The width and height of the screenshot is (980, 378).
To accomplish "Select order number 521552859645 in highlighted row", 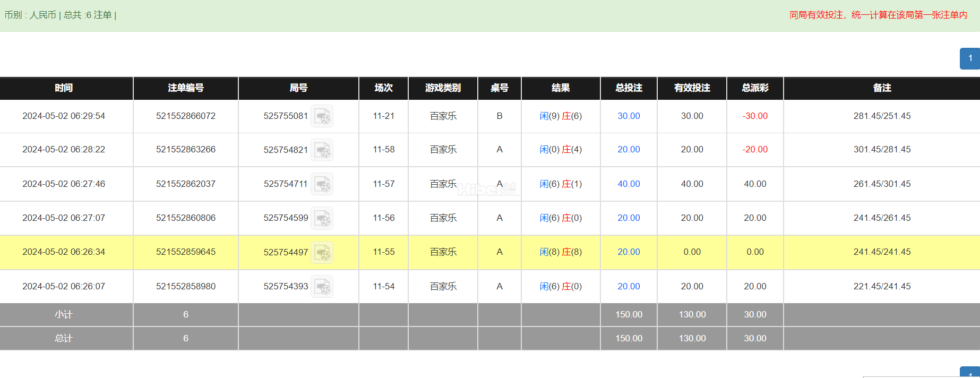I will (x=186, y=252).
